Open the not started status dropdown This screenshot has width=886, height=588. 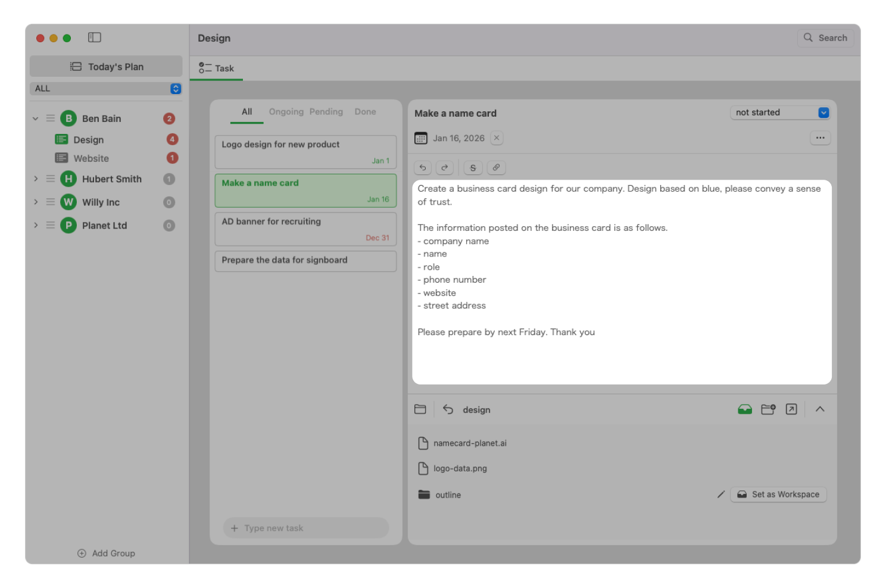(779, 112)
